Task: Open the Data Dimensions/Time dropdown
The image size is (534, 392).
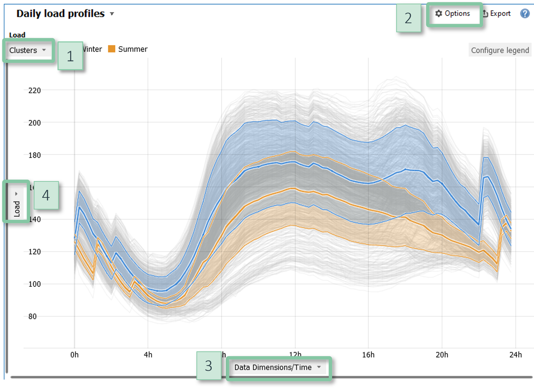Action: pos(278,367)
